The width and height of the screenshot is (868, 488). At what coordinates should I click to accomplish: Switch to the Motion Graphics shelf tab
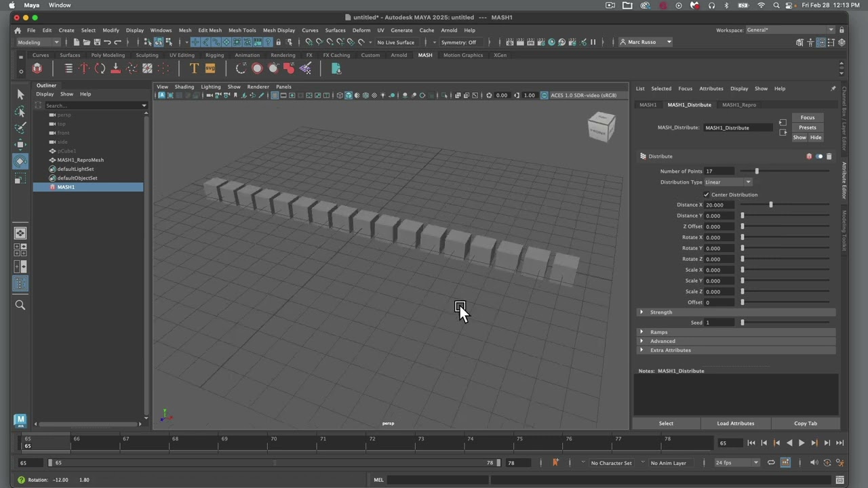(463, 55)
